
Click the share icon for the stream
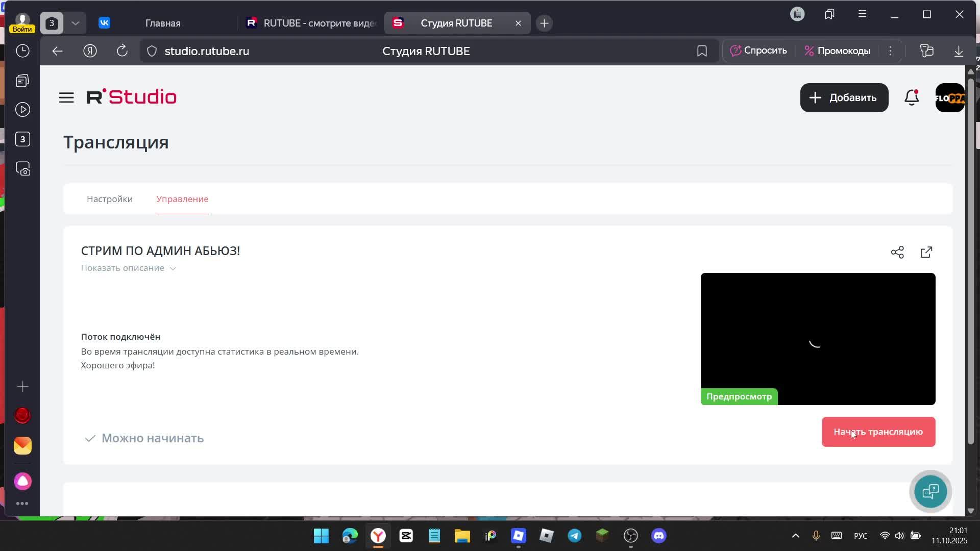pos(897,253)
